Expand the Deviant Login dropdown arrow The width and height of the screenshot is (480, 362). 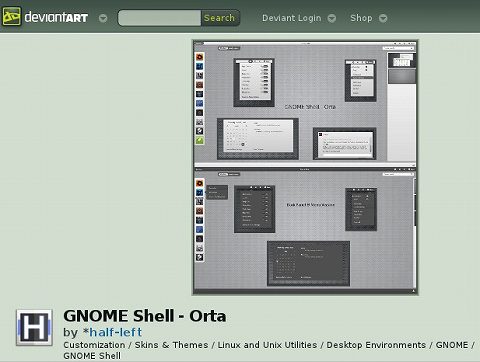332,18
